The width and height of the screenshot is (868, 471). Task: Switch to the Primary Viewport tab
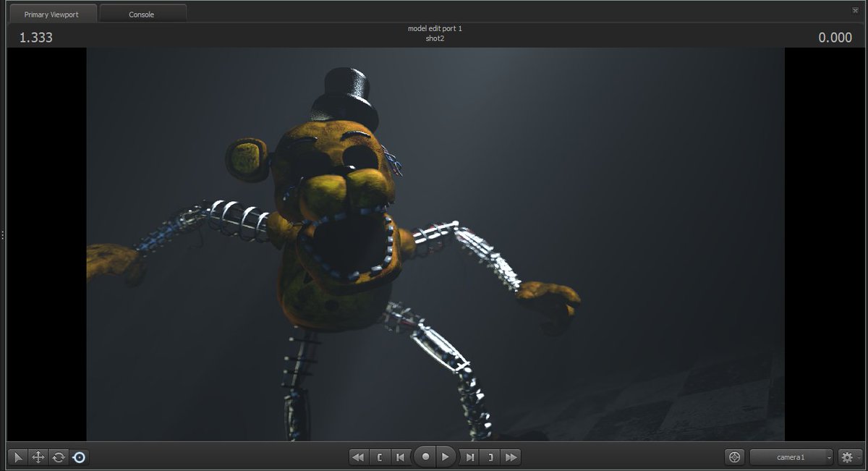(52, 13)
